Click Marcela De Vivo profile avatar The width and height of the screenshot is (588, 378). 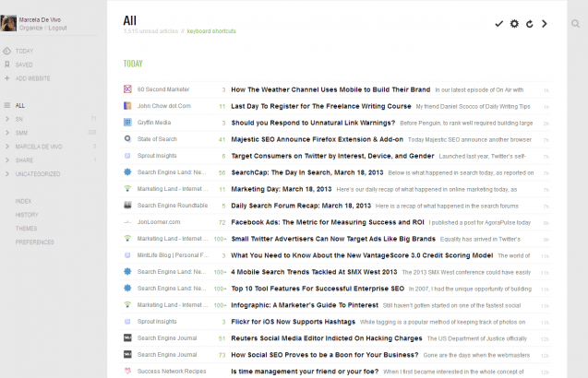8,23
